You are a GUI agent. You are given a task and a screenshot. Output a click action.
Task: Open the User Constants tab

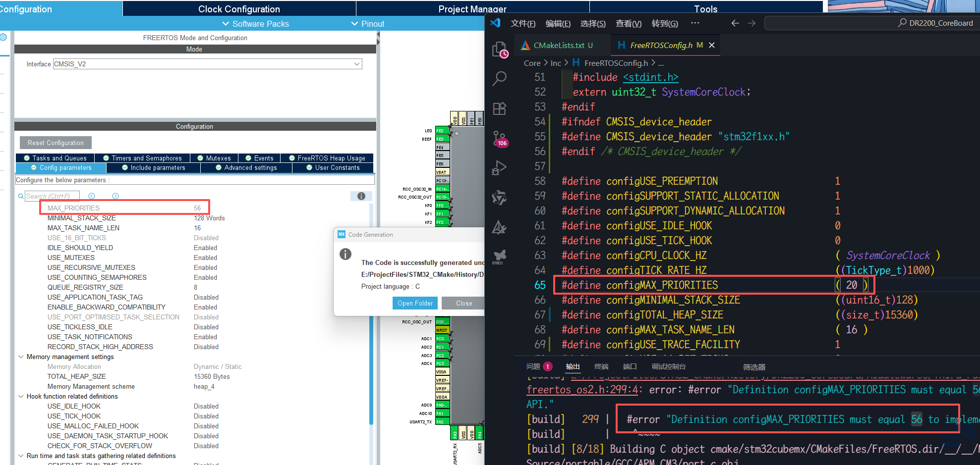tap(333, 168)
